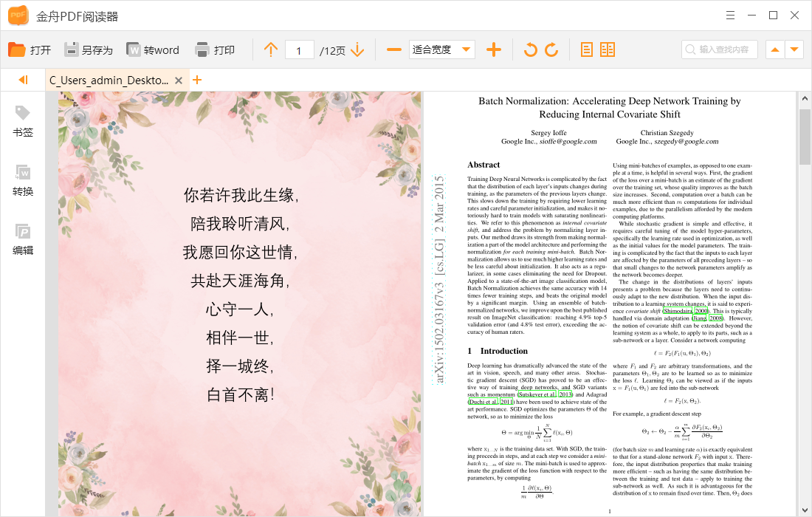Find next search result with down triangle

(x=794, y=49)
